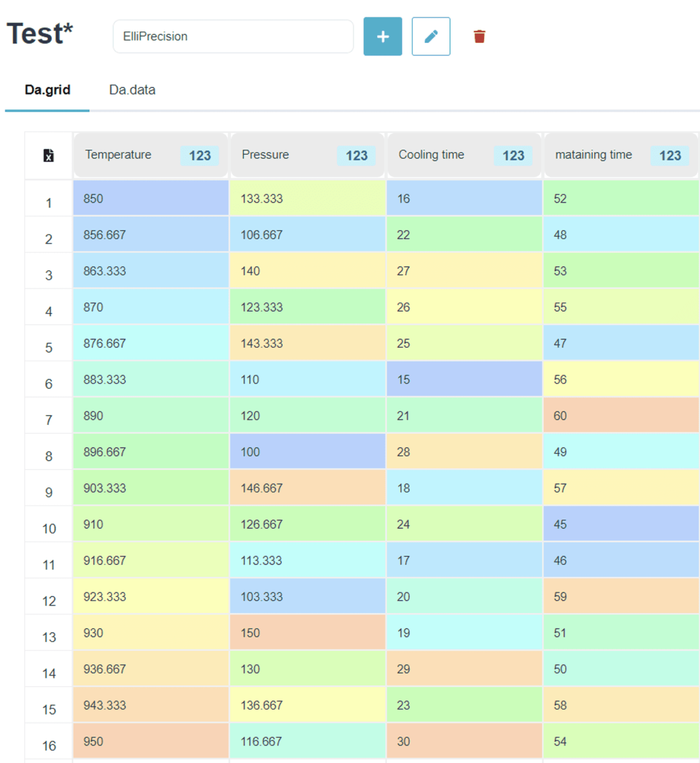Click row number 10 in the grid
Screen dimensions: 700x763
click(49, 529)
